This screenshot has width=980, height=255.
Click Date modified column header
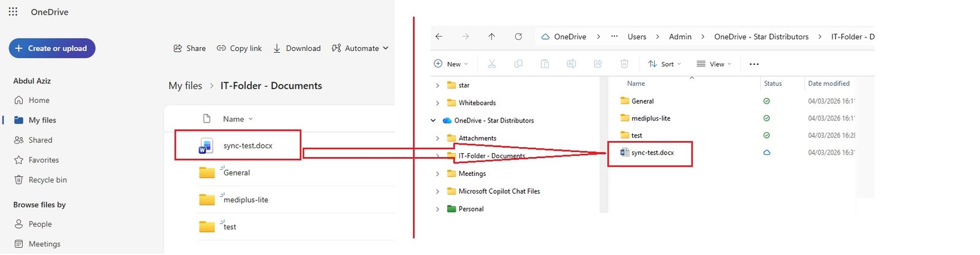tap(829, 83)
